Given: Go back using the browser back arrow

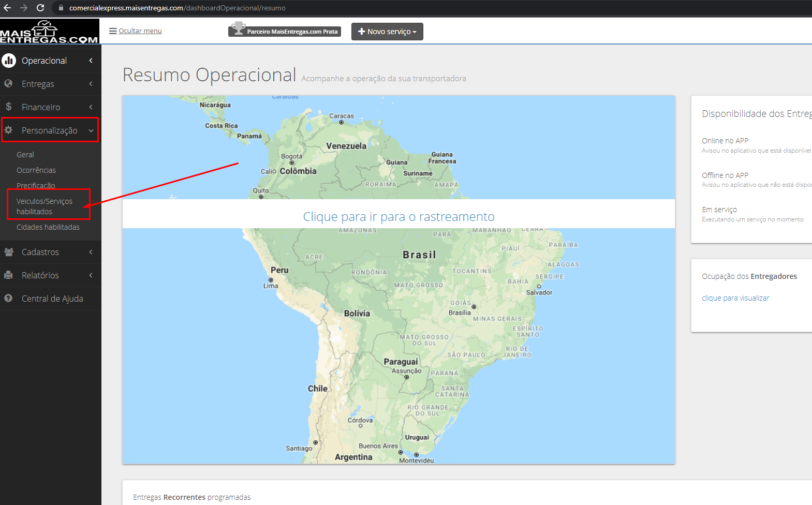Looking at the screenshot, I should click(7, 8).
